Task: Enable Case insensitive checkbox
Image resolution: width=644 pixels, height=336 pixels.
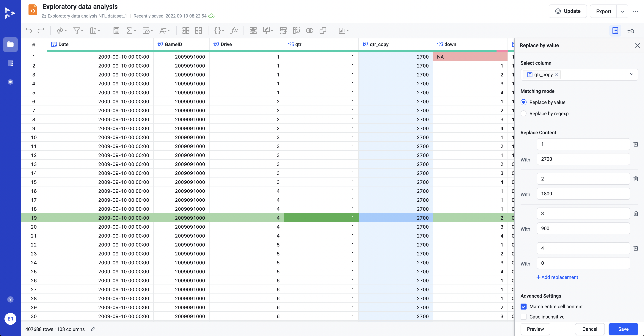Action: point(524,317)
